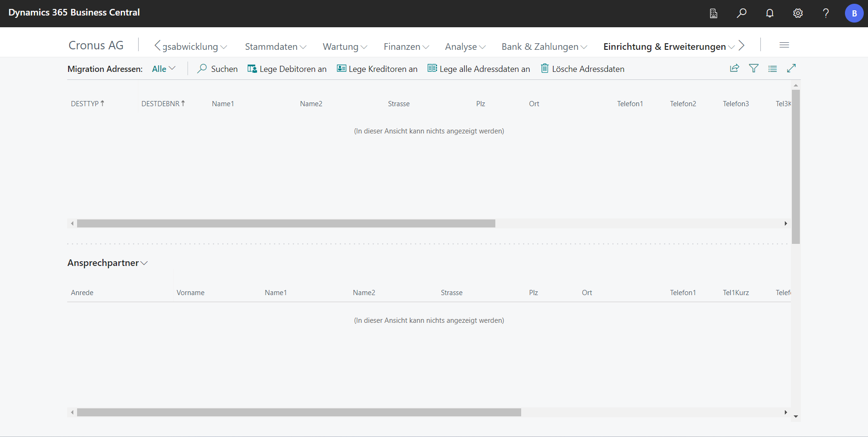Click the help question mark icon
This screenshot has height=437, width=868.
pos(826,13)
